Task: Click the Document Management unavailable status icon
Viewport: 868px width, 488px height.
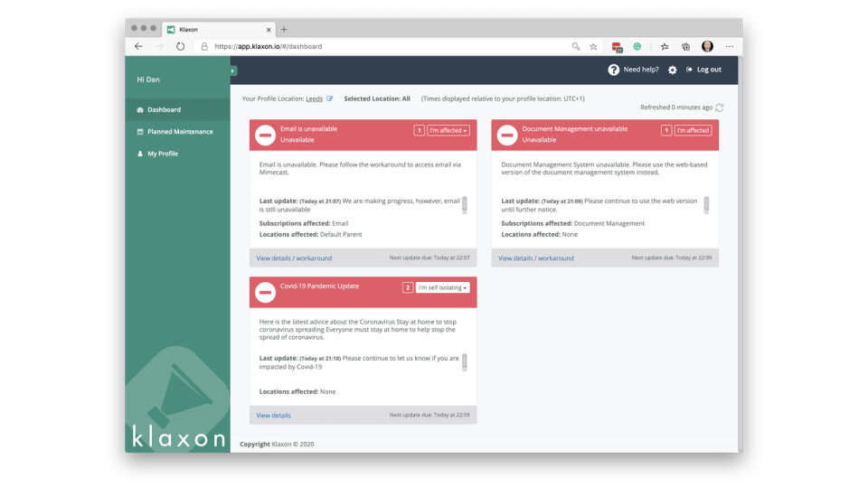Action: click(x=507, y=135)
